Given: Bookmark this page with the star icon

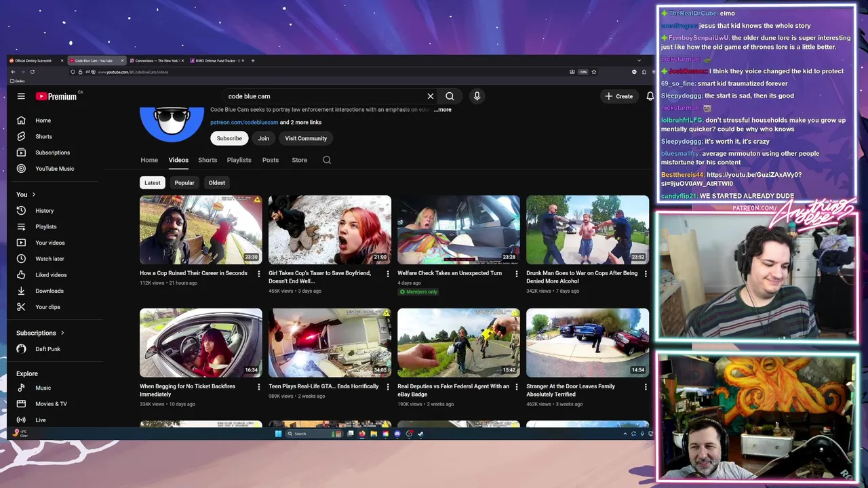Looking at the screenshot, I should [594, 72].
